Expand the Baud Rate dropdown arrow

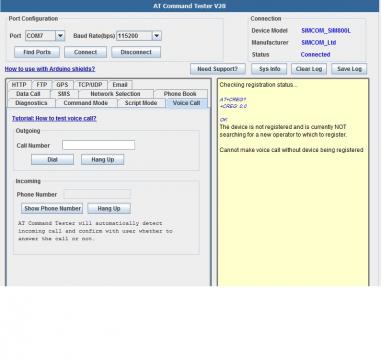pos(157,36)
